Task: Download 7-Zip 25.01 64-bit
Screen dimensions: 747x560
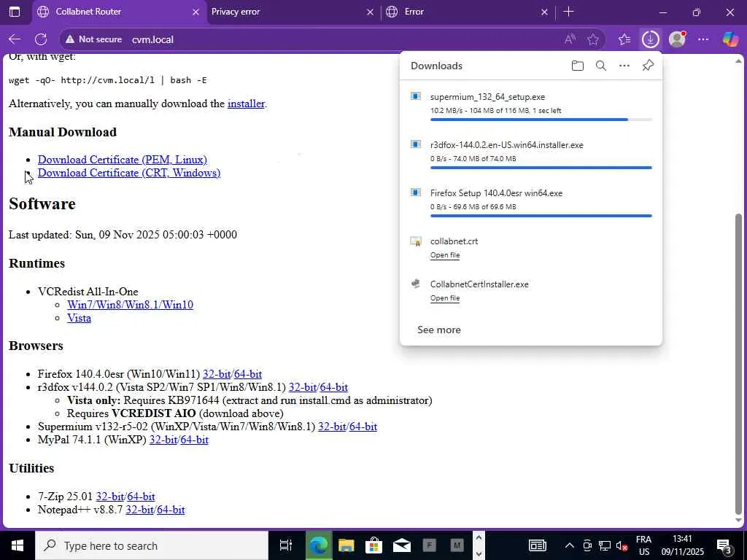Action: click(141, 497)
